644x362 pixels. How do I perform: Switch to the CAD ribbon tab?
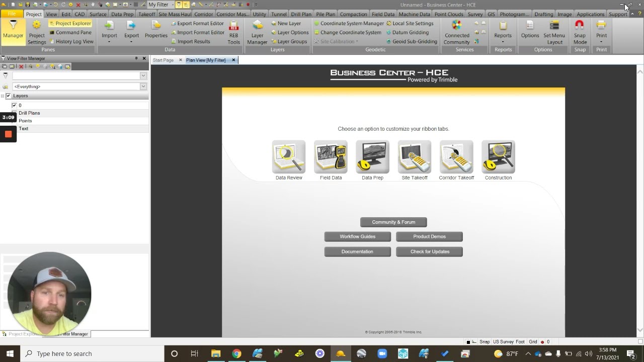(79, 14)
